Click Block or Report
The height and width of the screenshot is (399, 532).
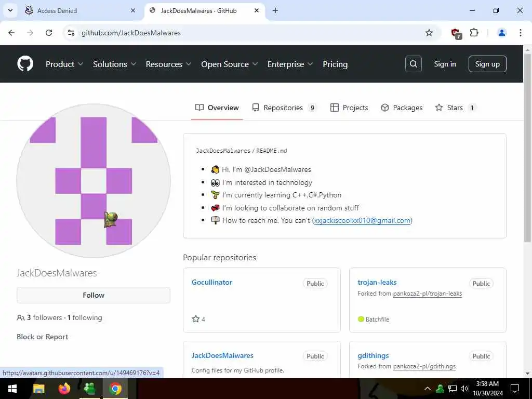43,337
